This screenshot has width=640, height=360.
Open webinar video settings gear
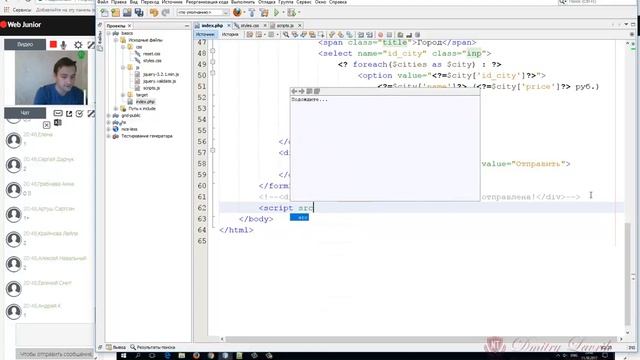[78, 44]
